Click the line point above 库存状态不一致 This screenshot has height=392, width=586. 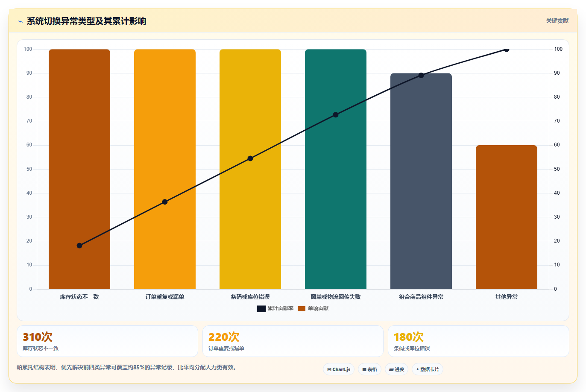79,246
